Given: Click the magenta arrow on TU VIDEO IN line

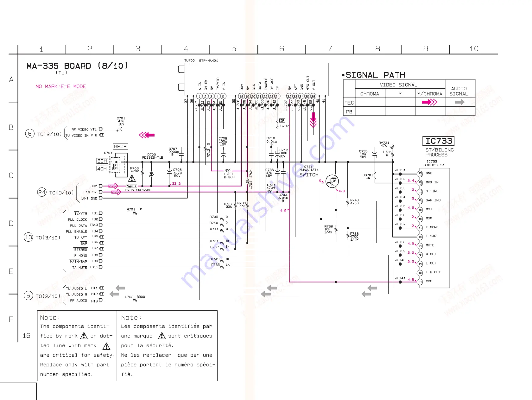Looking at the screenshot, I should tap(147, 135).
